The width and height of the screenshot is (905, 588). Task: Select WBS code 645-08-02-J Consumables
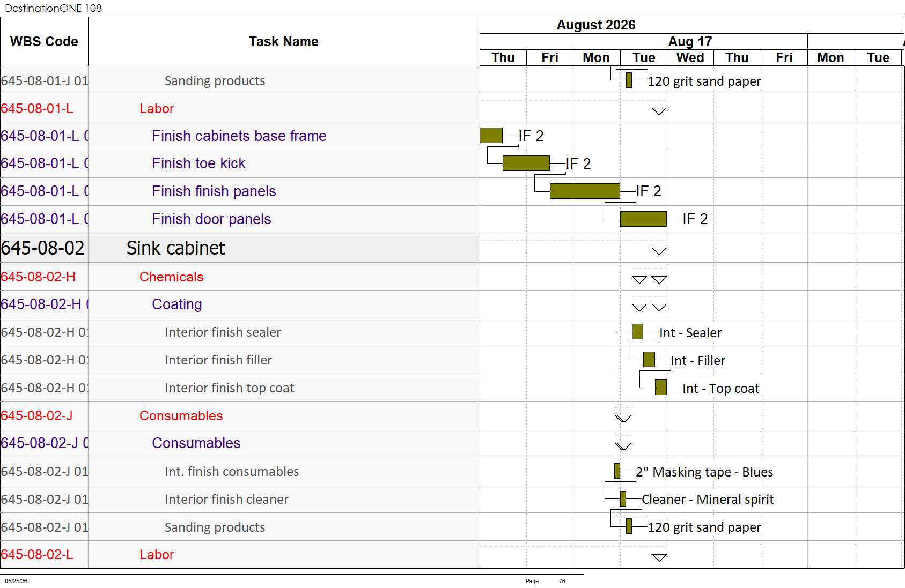[36, 416]
